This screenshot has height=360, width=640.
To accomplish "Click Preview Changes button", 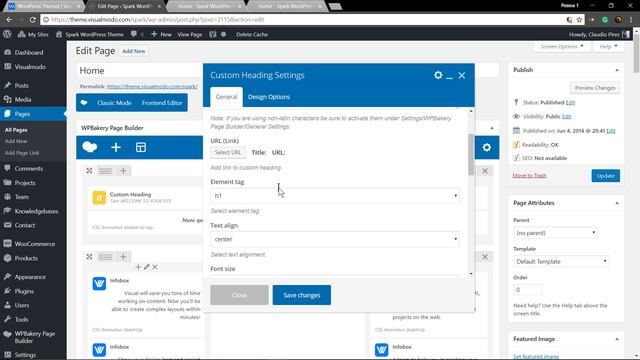I will pos(595,88).
